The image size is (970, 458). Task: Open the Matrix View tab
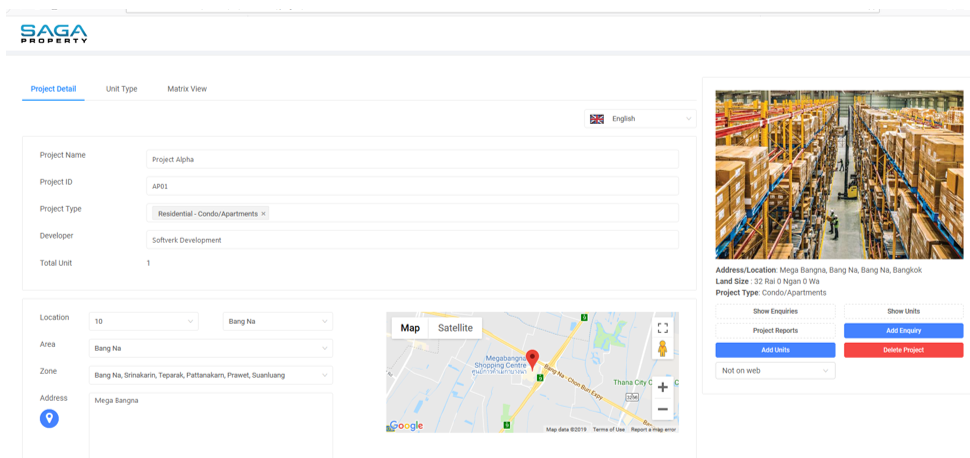(x=187, y=89)
